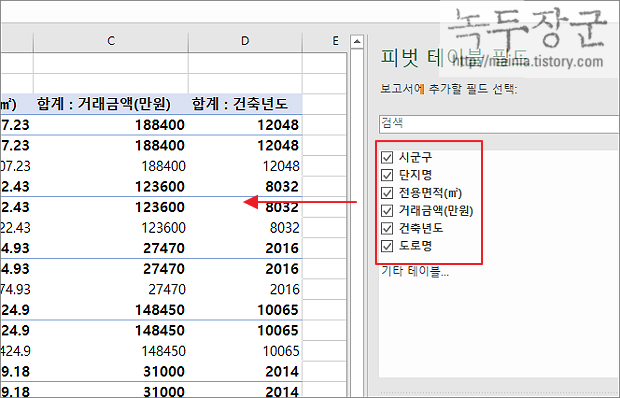Select column C header
This screenshot has width=620, height=398.
click(111, 41)
